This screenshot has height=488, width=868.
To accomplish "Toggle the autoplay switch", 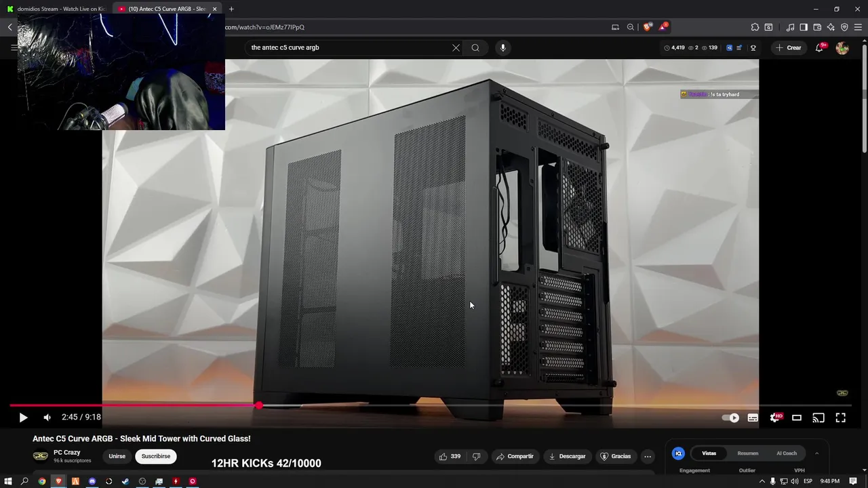I will click(730, 418).
